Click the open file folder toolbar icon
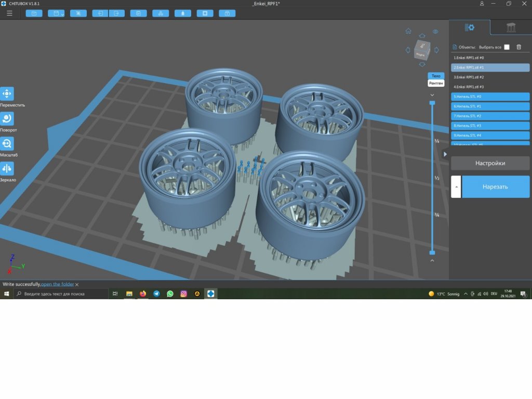532x399 pixels. coord(34,14)
